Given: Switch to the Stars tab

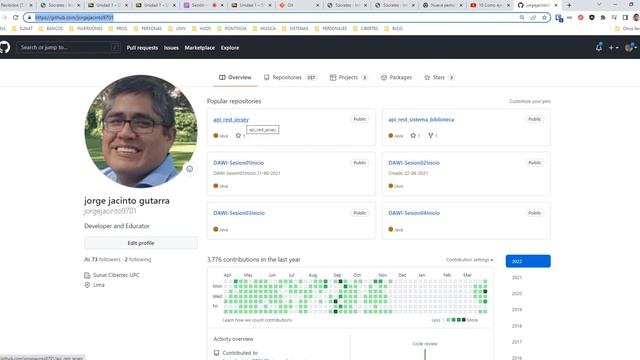Looking at the screenshot, I should 439,78.
